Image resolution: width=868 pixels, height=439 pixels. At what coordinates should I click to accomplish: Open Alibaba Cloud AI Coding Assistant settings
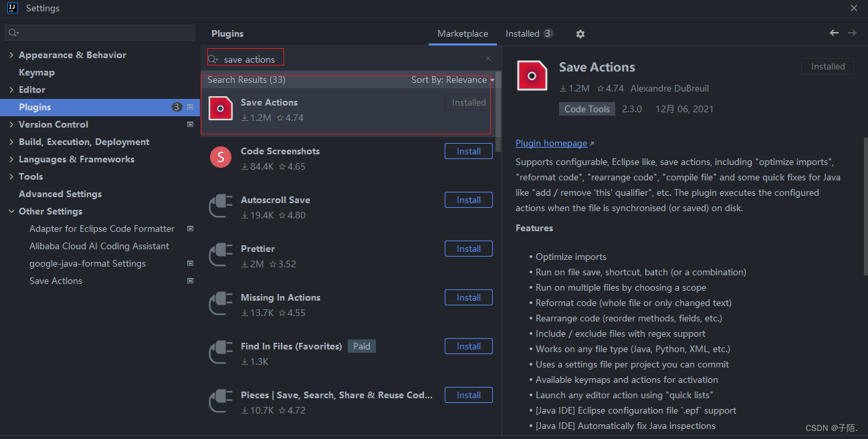99,246
